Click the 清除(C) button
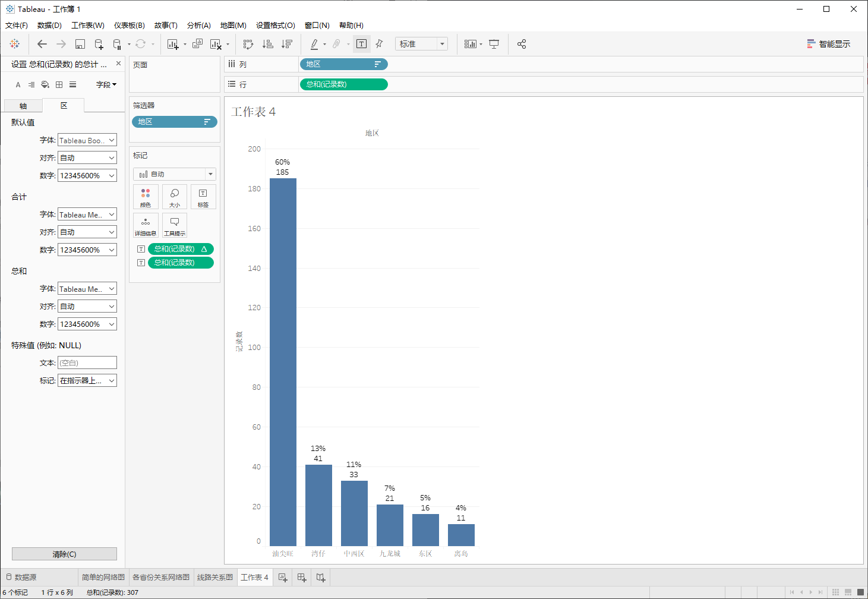 64,554
